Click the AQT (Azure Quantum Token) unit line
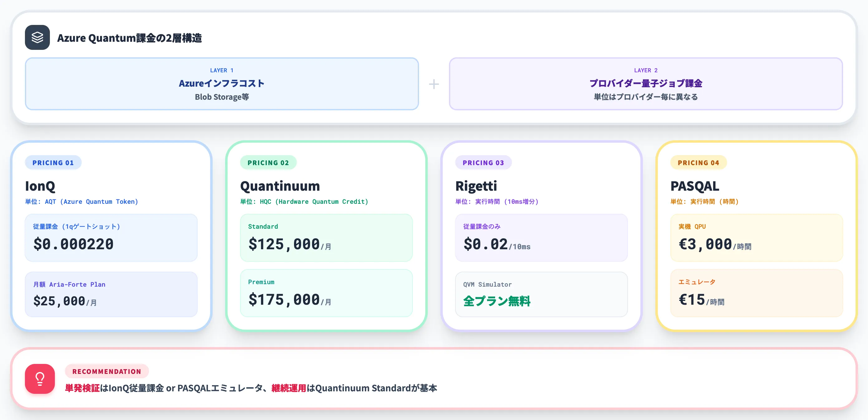The image size is (868, 420). (82, 201)
